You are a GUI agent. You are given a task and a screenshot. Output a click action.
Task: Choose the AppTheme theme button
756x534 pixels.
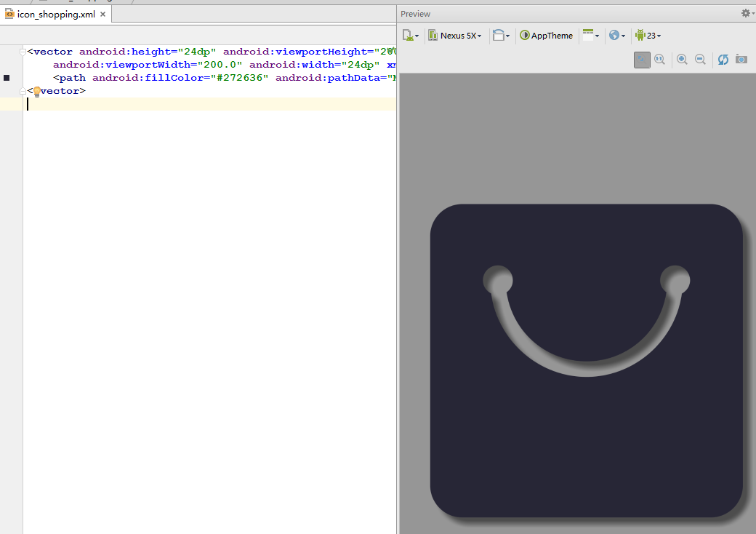[x=546, y=35]
